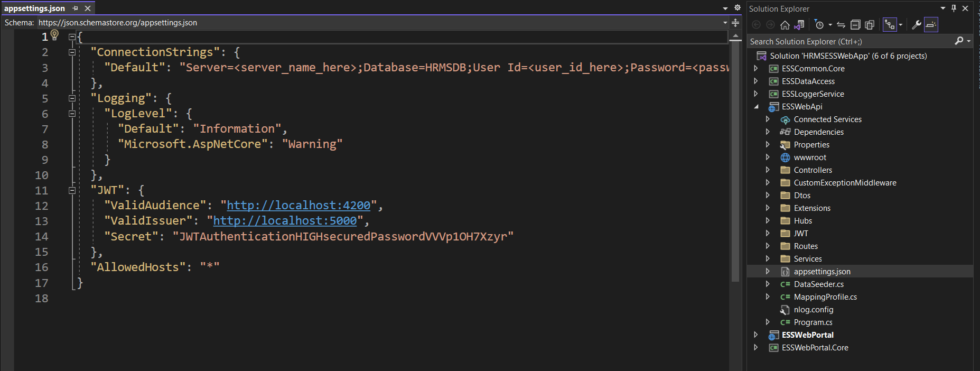The image size is (980, 371).
Task: Toggle the Preview Selected Items button
Action: (x=931, y=25)
